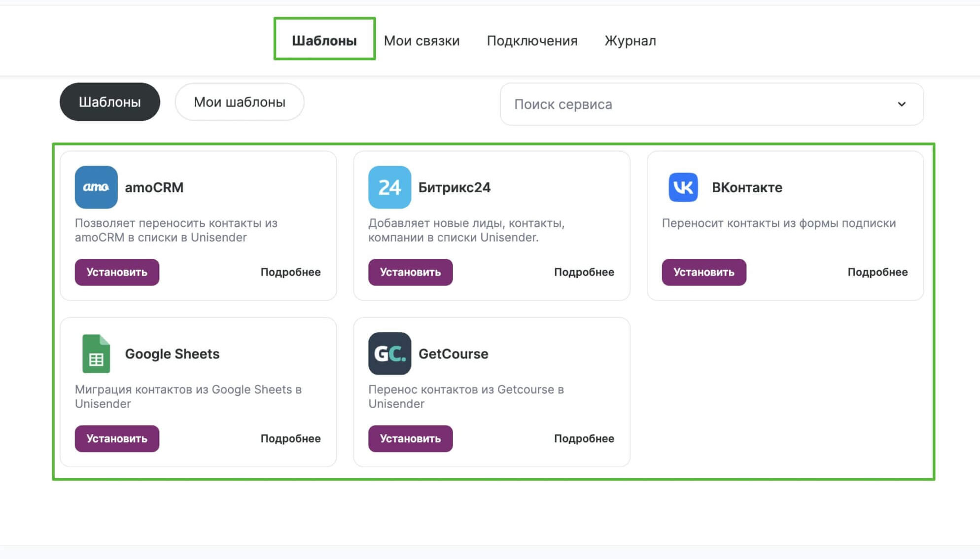Click the Битрикс24 card title
980x559 pixels.
[455, 187]
